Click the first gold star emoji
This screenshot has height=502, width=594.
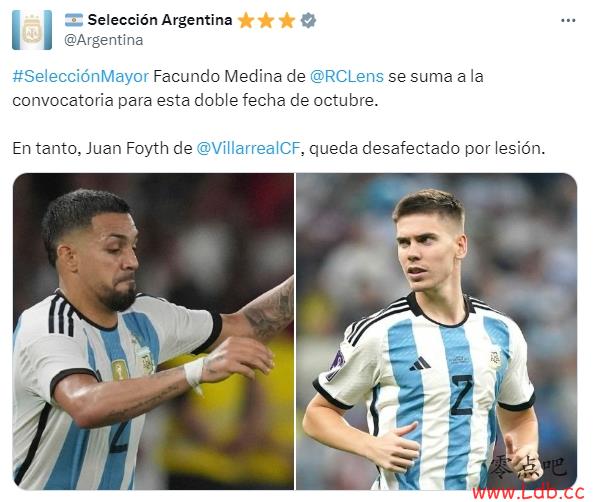point(245,20)
